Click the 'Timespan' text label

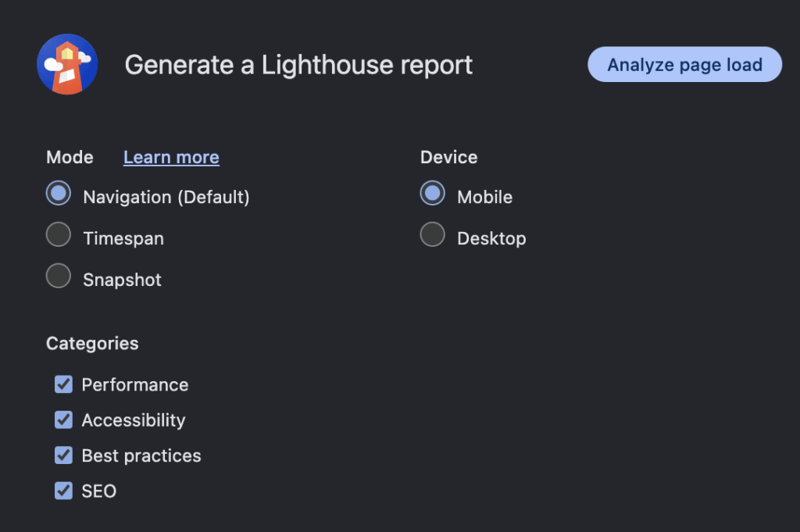(x=123, y=238)
